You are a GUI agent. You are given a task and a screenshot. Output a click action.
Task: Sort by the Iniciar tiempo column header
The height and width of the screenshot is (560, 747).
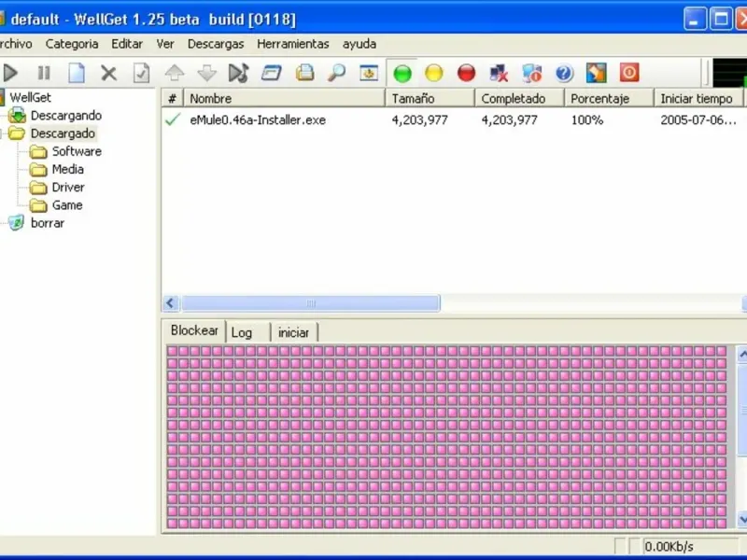(x=698, y=99)
